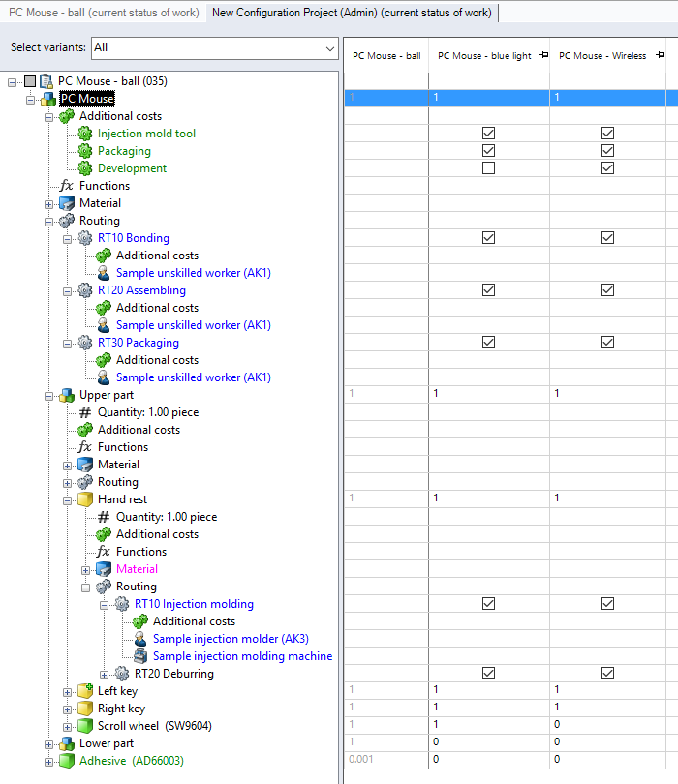
Task: Toggle RT20 Deburring checkbox in blue light column
Action: (488, 674)
